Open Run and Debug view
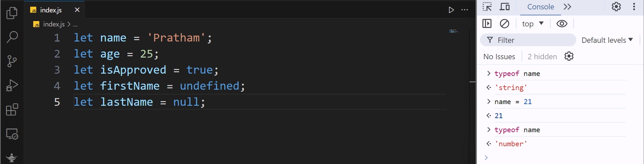Screen dimensions: 644x164 point(12,85)
